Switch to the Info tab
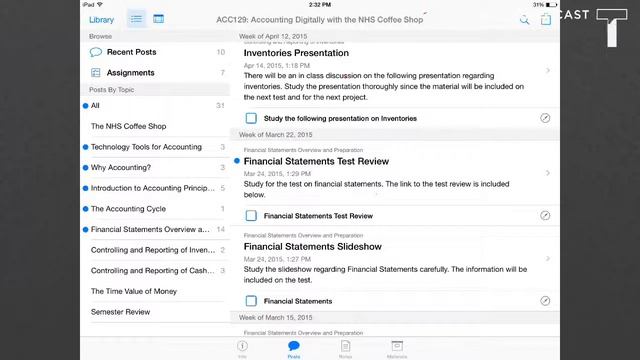Image resolution: width=640 pixels, height=360 pixels. (242, 349)
